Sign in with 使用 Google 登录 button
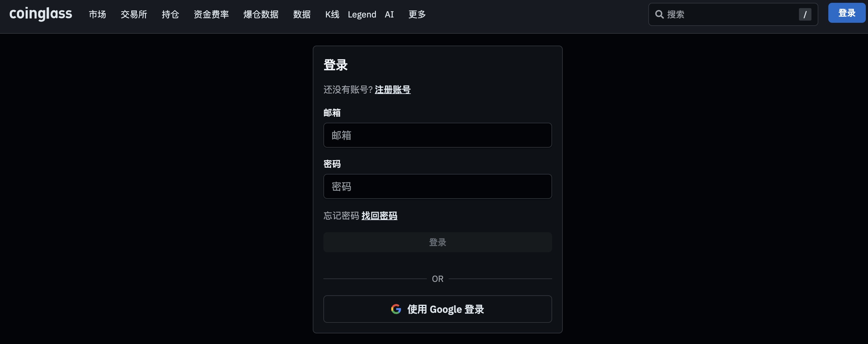 [437, 309]
